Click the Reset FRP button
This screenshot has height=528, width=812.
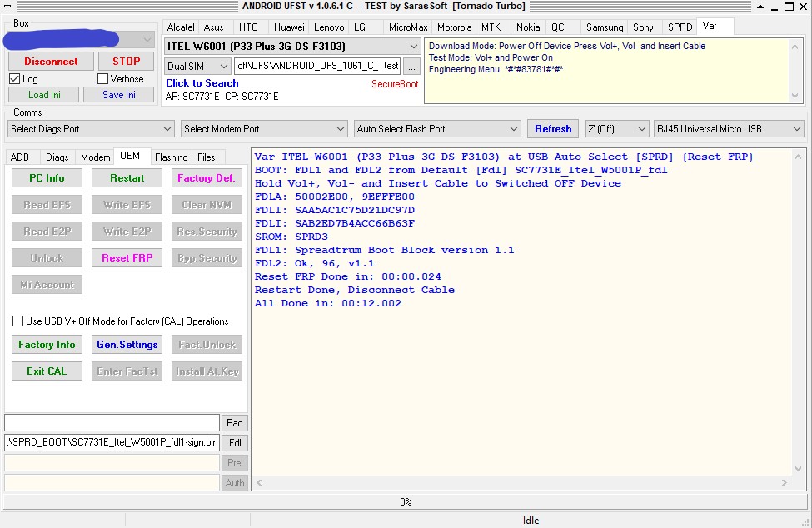tap(127, 258)
